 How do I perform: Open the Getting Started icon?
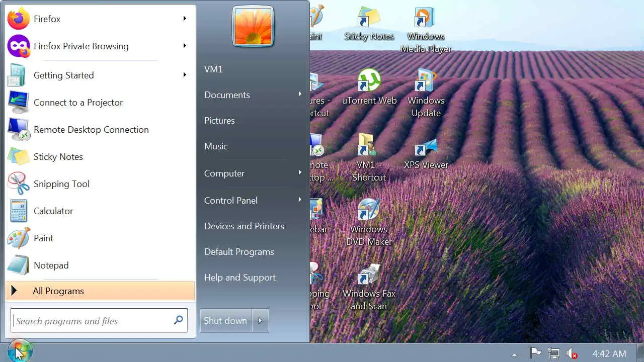point(18,75)
